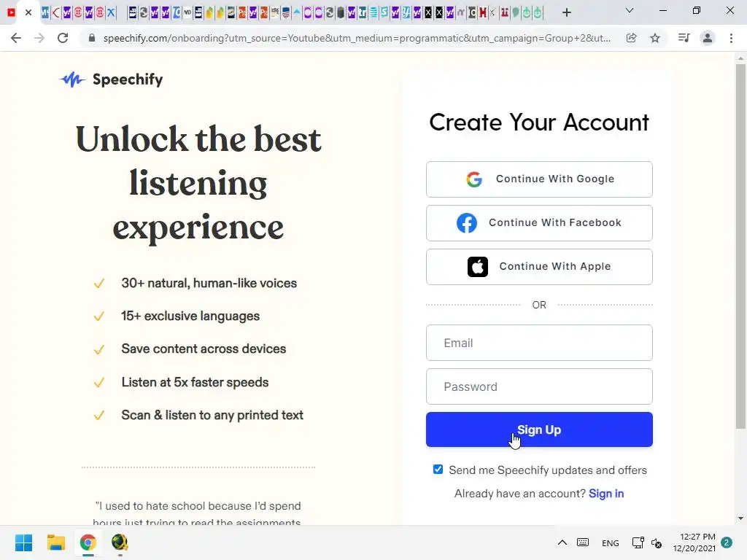Viewport: 747px width, 560px height.
Task: Click the Facebook logo icon
Action: 467,223
